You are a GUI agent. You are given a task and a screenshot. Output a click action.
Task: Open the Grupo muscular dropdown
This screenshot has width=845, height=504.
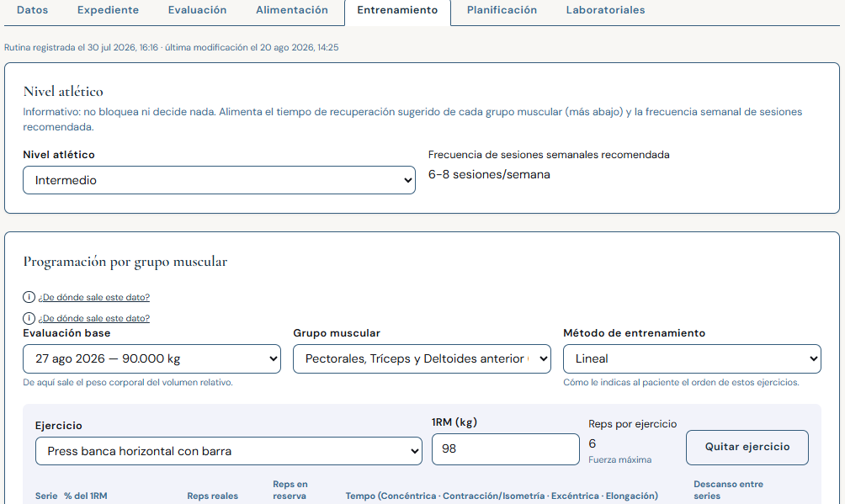tap(422, 359)
